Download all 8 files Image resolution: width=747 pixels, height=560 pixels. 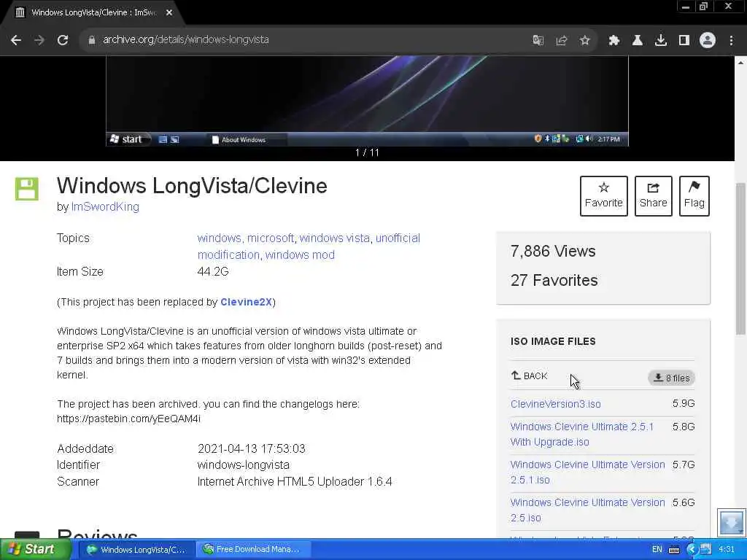pos(671,378)
